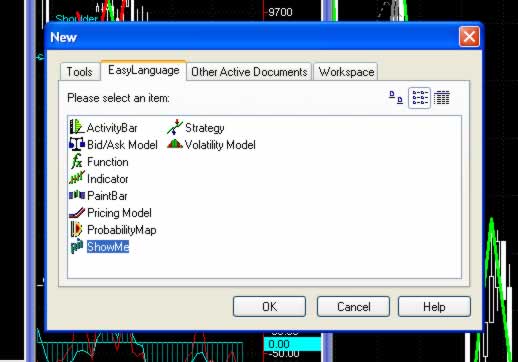Switch to details view mode

click(442, 98)
